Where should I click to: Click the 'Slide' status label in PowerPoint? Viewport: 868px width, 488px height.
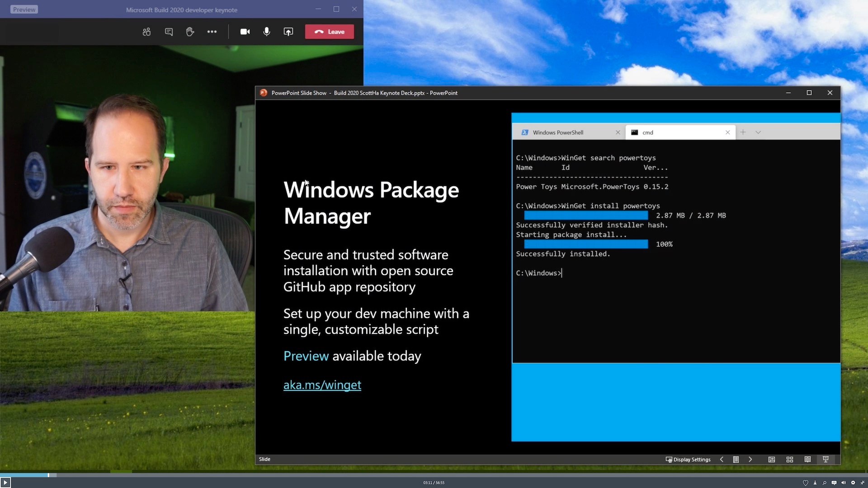click(x=264, y=459)
